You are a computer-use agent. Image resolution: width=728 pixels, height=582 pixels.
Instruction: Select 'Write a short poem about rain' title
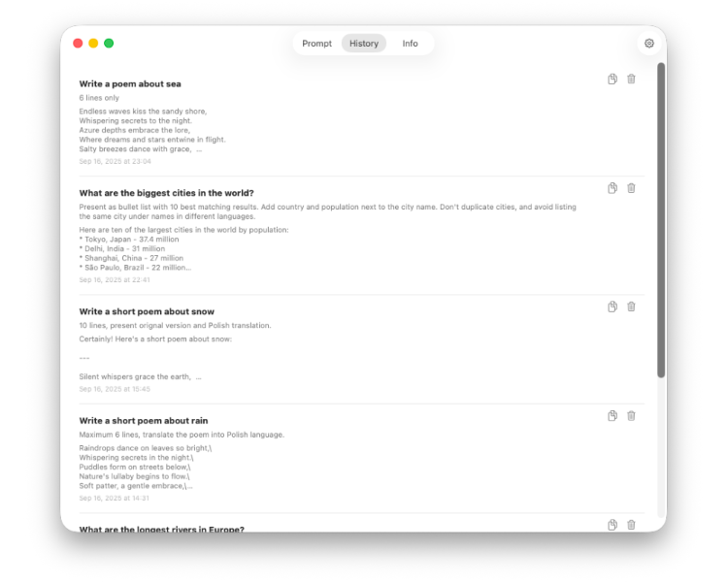144,420
